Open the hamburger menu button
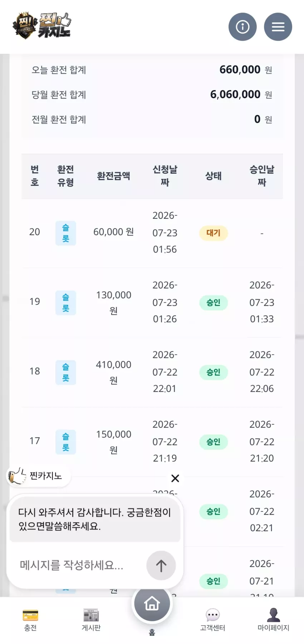Image resolution: width=304 pixels, height=644 pixels. coord(278,27)
